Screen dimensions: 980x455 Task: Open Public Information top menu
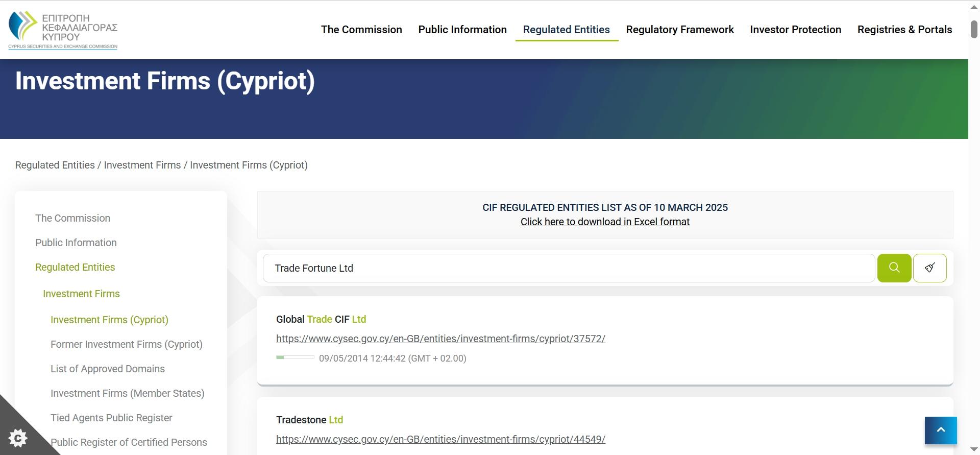(x=462, y=30)
